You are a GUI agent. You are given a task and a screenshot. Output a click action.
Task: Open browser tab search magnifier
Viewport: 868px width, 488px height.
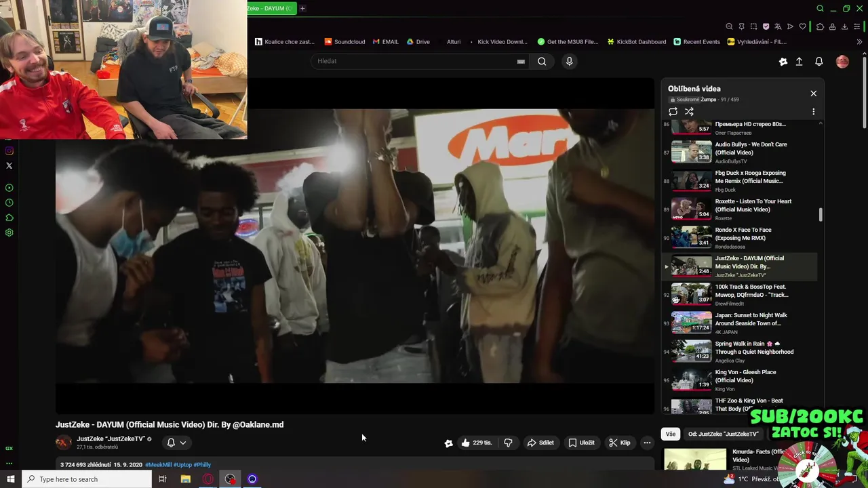click(820, 8)
